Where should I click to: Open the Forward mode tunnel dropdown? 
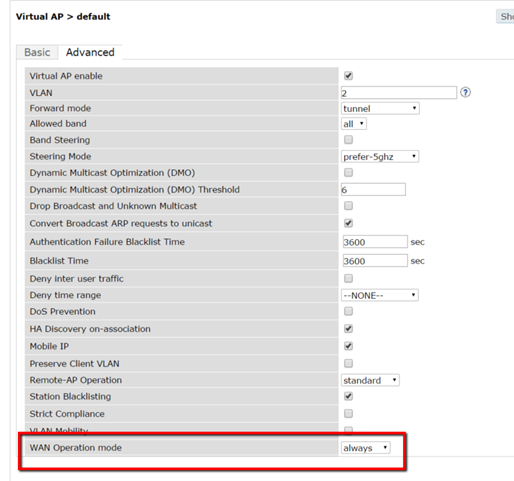tap(380, 108)
